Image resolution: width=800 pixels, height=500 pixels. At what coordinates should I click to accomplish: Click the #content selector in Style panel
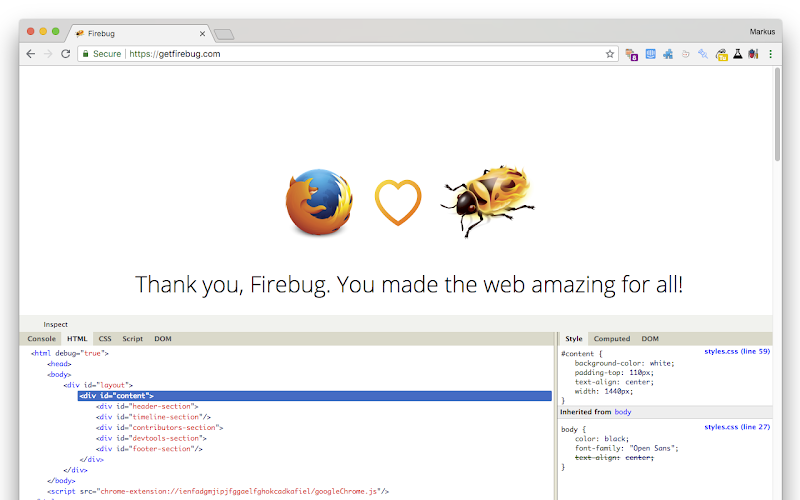(578, 354)
